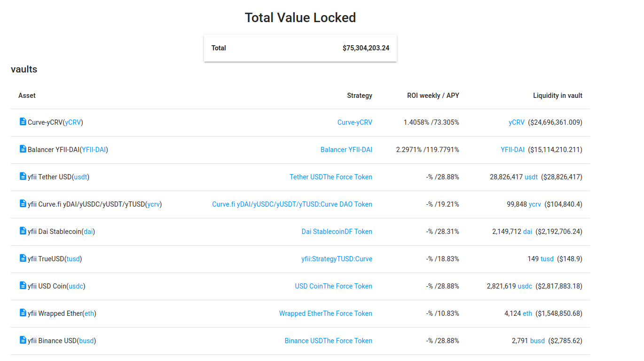Open the Dai StablecoinDF Token strategy link

tap(337, 231)
